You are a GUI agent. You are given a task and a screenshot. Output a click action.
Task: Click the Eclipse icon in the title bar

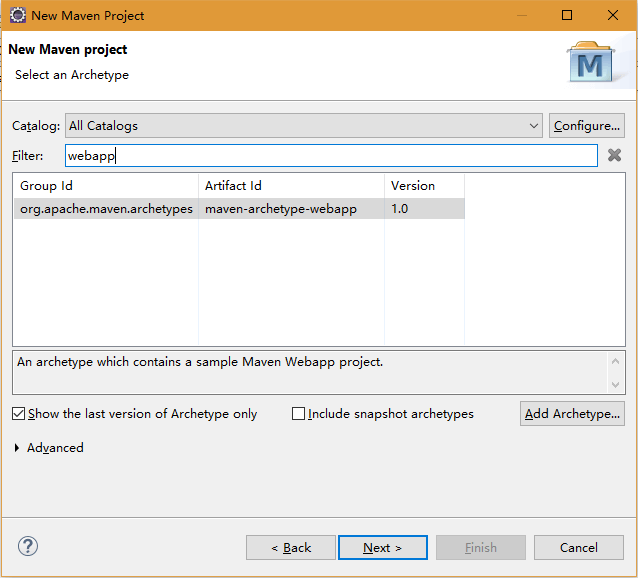(17, 15)
